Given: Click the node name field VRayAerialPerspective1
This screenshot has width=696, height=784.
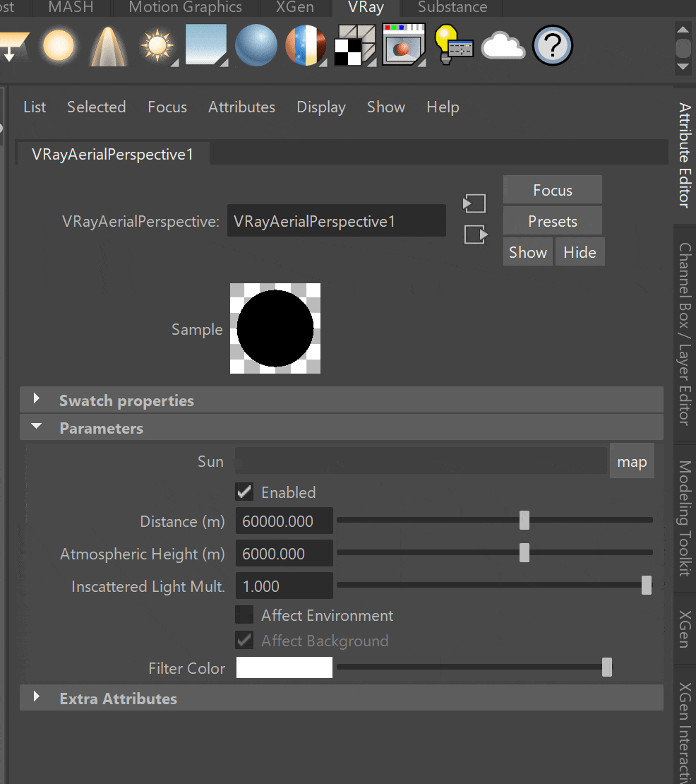Looking at the screenshot, I should (x=337, y=220).
